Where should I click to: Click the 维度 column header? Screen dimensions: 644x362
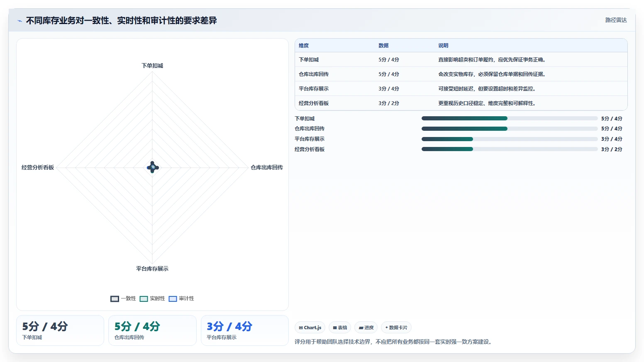[304, 46]
